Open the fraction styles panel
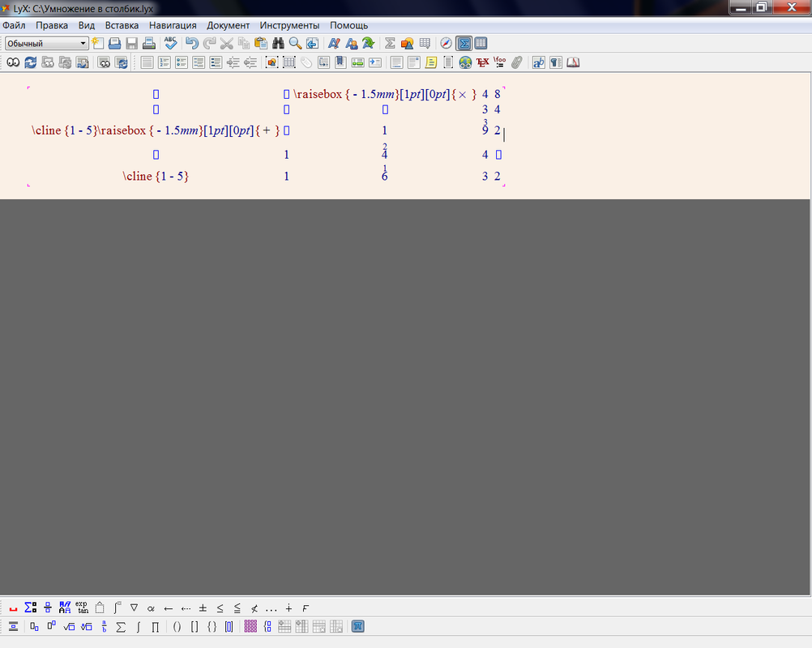Viewport: 812px width, 648px height. click(48, 608)
